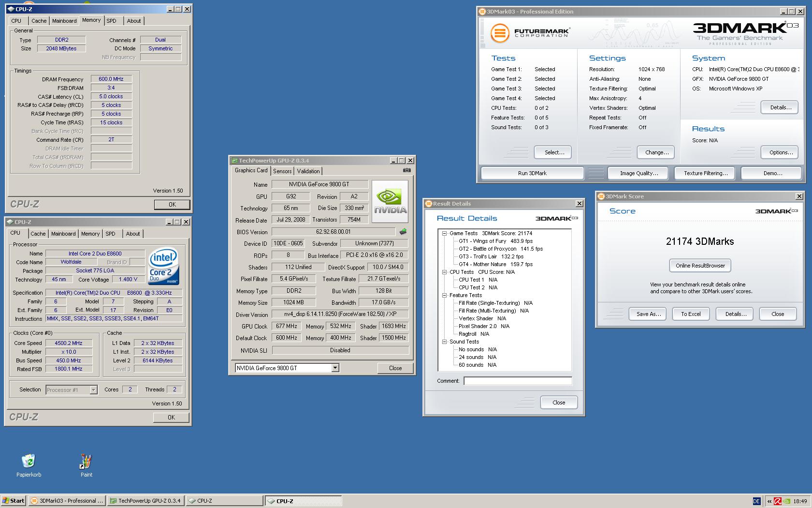Image resolution: width=812 pixels, height=508 pixels.
Task: Collapse the Game Tests tree node
Action: point(444,233)
